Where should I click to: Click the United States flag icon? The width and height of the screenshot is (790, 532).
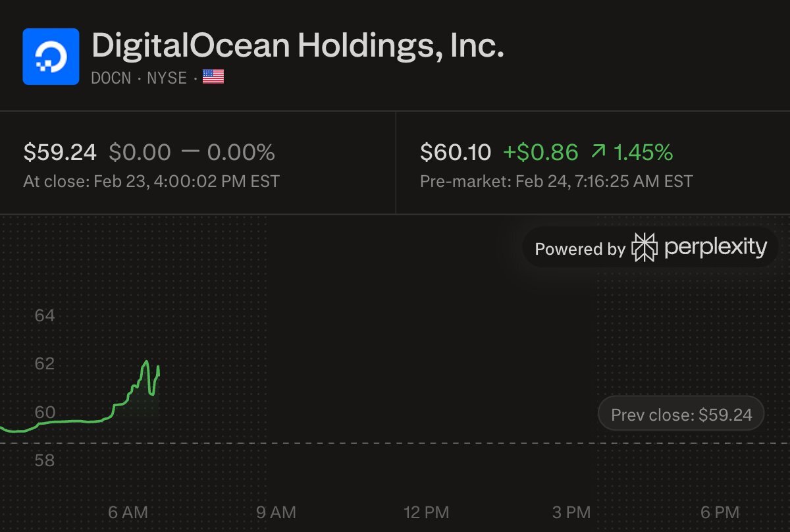pyautogui.click(x=213, y=78)
